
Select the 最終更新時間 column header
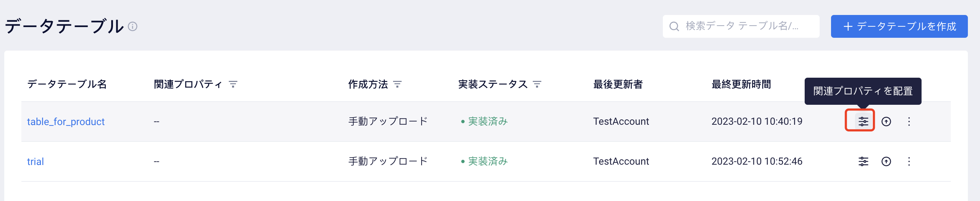pos(741,84)
